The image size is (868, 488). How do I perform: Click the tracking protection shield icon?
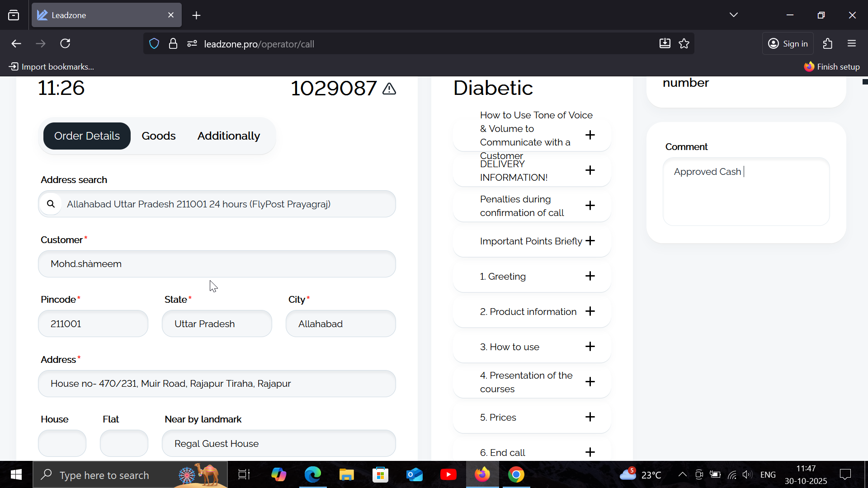(x=154, y=43)
